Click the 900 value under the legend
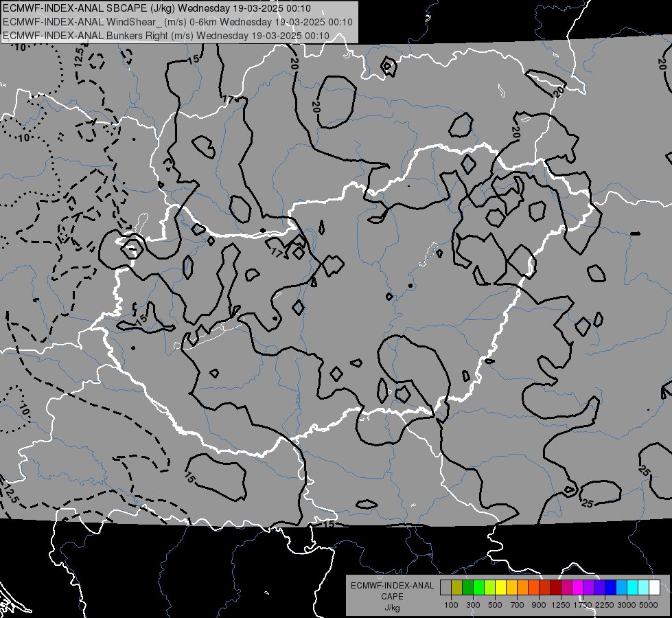The width and height of the screenshot is (672, 618). 539,605
